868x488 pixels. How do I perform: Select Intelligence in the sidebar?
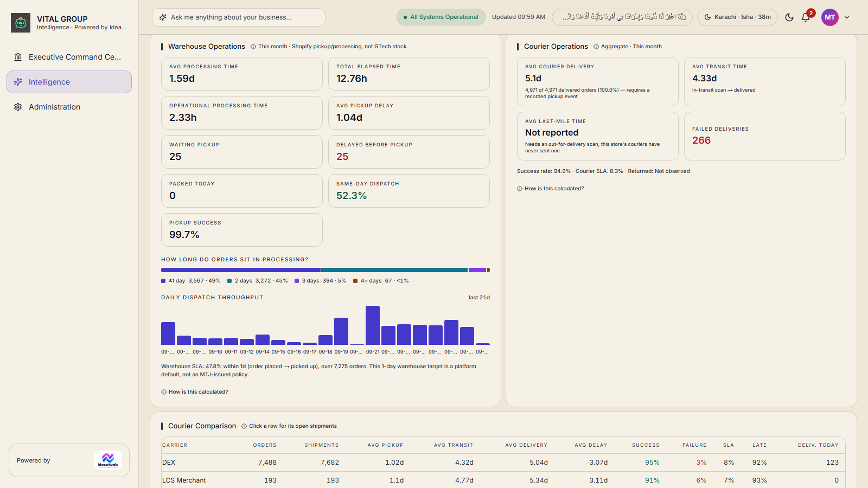(69, 82)
